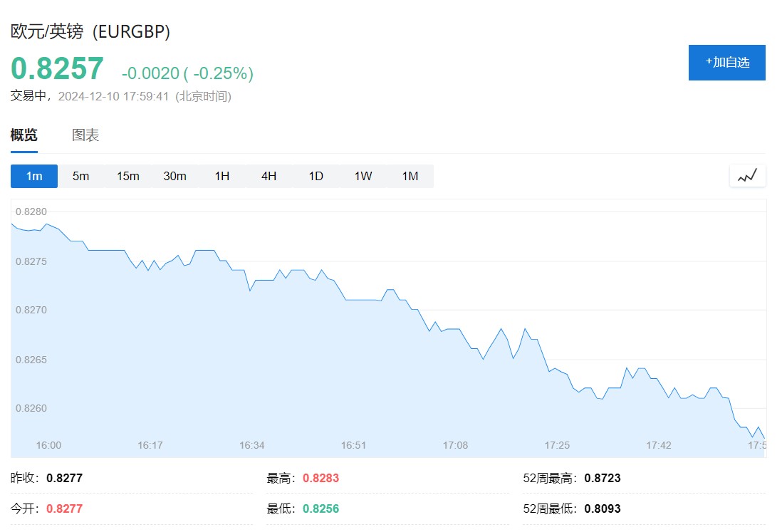Switch chart to 5m interval
This screenshot has width=782, height=532.
[81, 176]
